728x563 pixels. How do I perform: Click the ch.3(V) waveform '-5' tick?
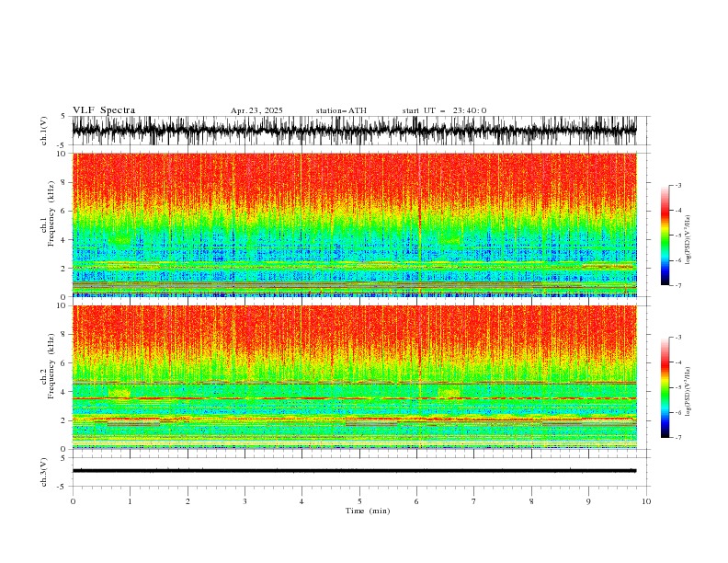click(63, 487)
